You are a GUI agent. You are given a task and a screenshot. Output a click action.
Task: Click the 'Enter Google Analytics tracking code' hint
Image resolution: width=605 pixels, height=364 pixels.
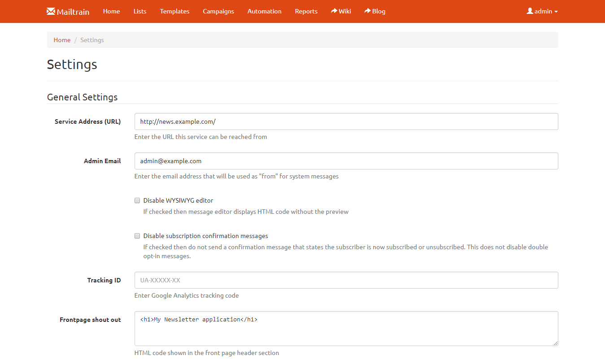(187, 295)
